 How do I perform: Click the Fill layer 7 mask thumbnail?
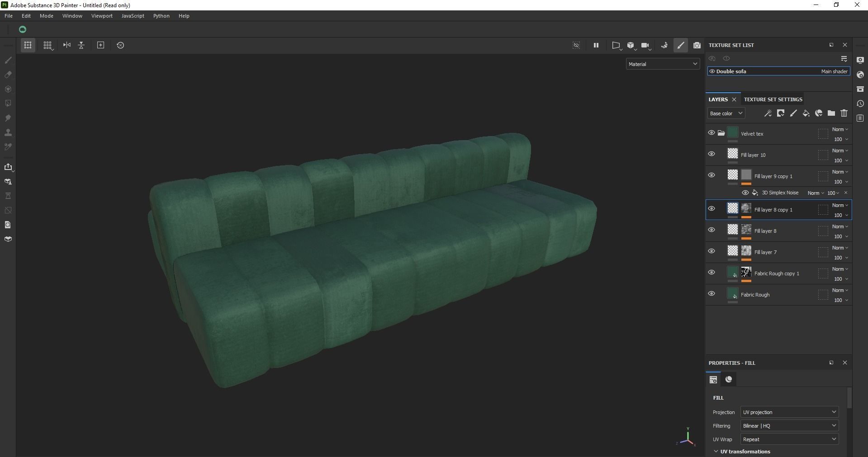pyautogui.click(x=746, y=251)
